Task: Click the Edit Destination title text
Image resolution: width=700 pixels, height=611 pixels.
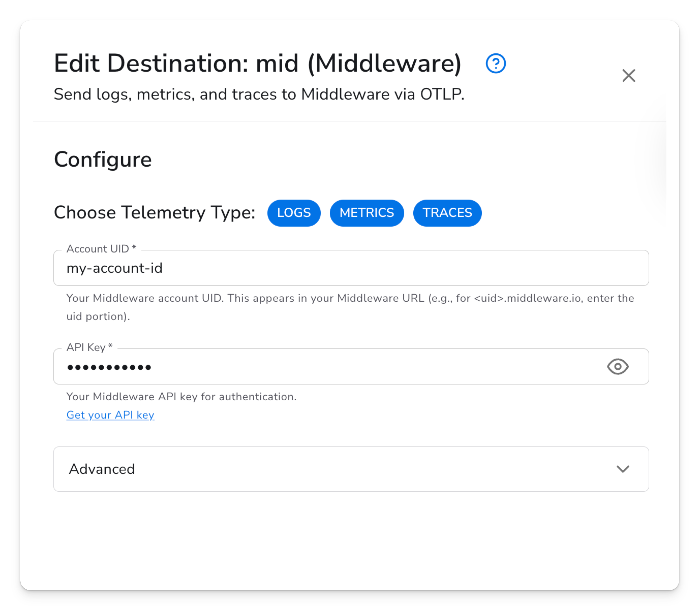Action: point(258,63)
